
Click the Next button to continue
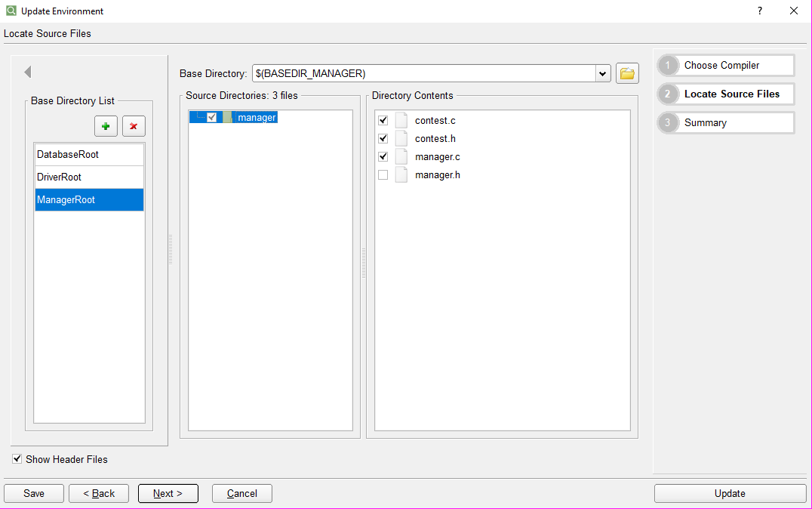tap(168, 493)
